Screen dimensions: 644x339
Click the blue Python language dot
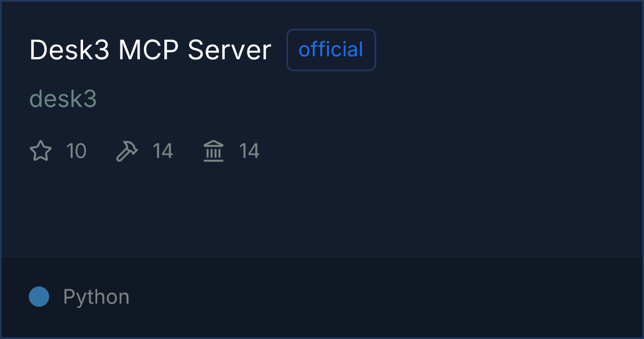coord(39,297)
